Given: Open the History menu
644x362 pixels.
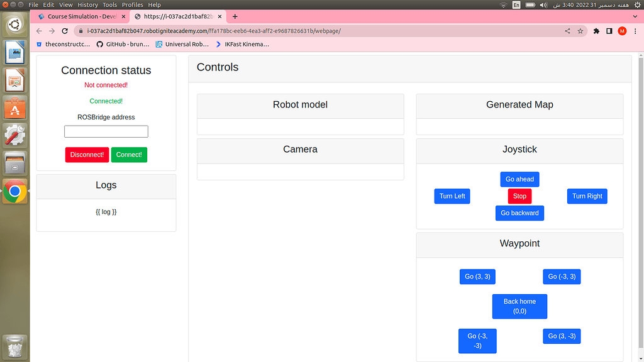Looking at the screenshot, I should click(x=87, y=5).
